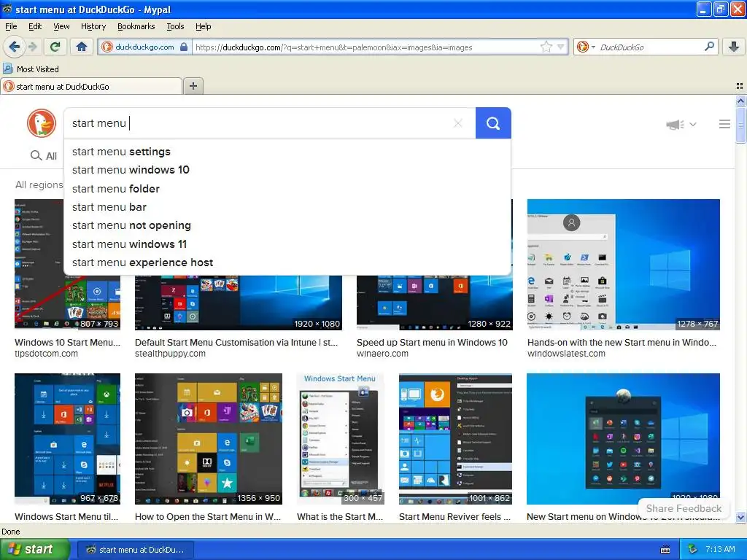Click the 'Default Start Menu Customisation via Intune' title

pyautogui.click(x=236, y=343)
